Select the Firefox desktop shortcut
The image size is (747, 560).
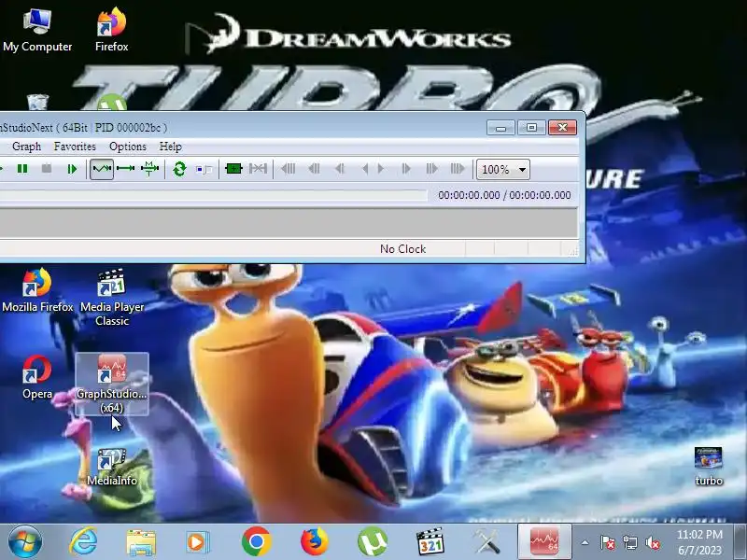tap(111, 30)
